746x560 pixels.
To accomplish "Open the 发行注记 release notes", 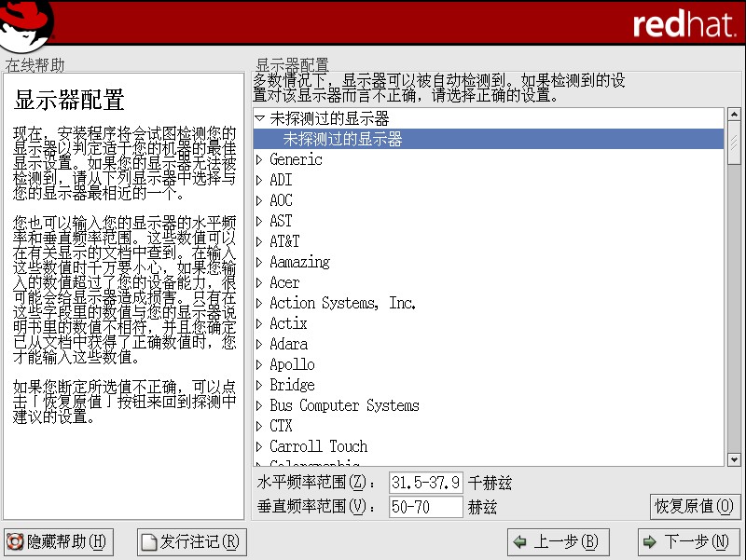I will click(192, 542).
